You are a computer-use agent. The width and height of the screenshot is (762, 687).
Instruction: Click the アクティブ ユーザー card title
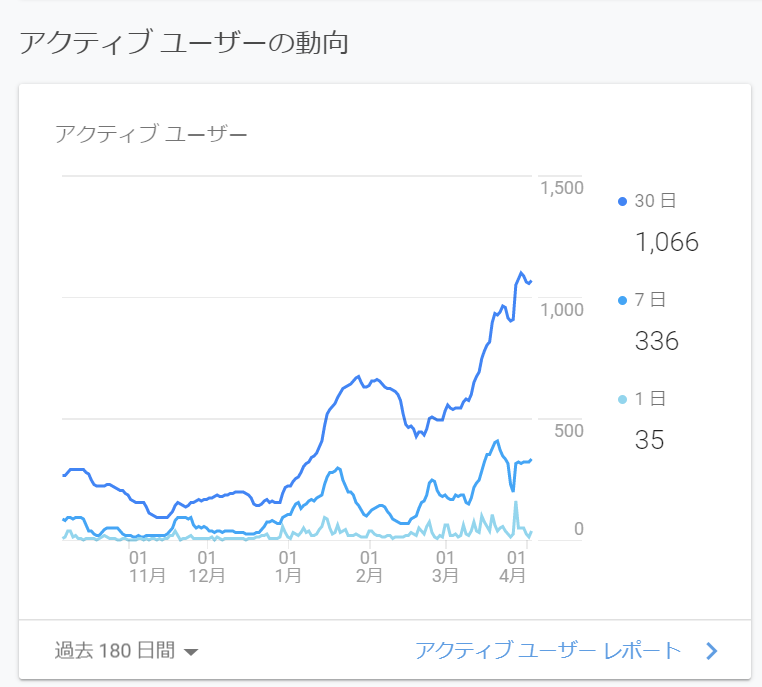[x=151, y=133]
